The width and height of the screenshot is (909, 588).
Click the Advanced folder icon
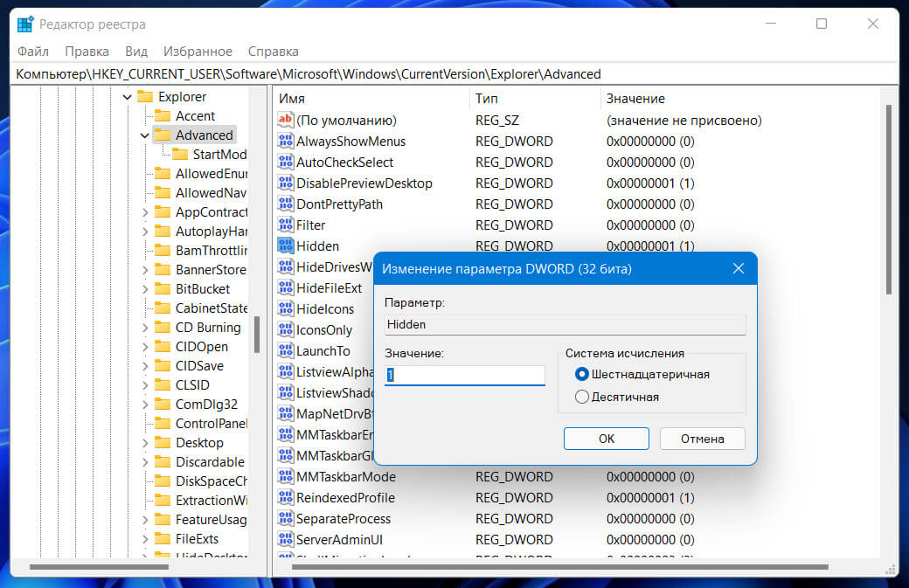163,135
